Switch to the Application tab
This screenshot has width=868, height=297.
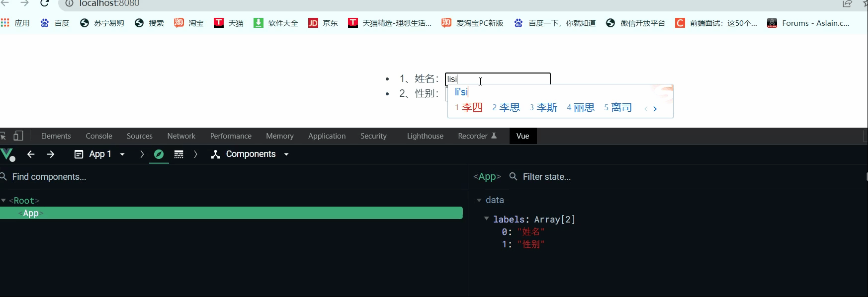[x=327, y=136]
